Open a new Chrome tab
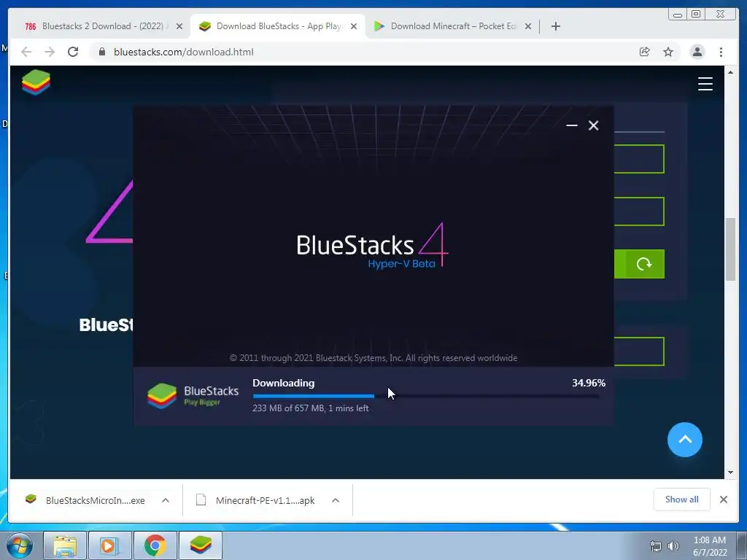The height and width of the screenshot is (560, 747). pyautogui.click(x=555, y=26)
